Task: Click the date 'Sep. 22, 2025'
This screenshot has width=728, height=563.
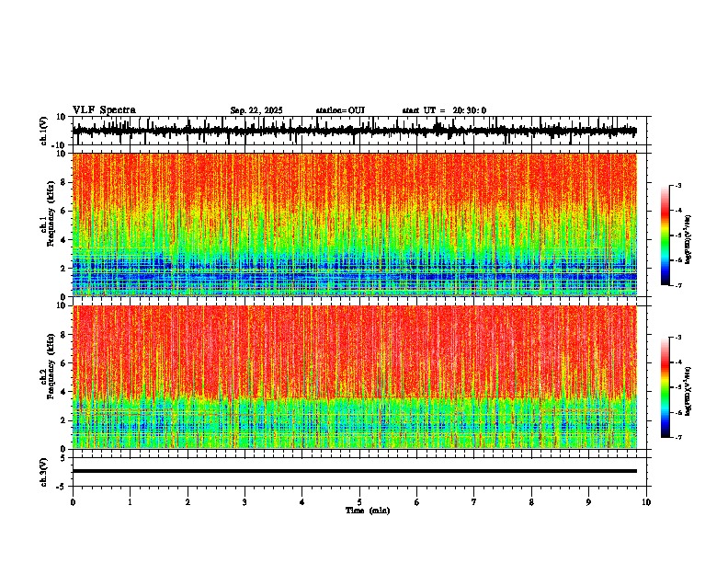Action: point(256,110)
